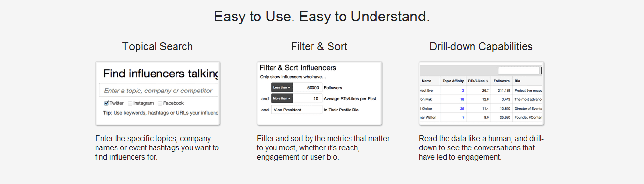Select the Followers column header
The image size is (644, 184).
[x=502, y=81]
